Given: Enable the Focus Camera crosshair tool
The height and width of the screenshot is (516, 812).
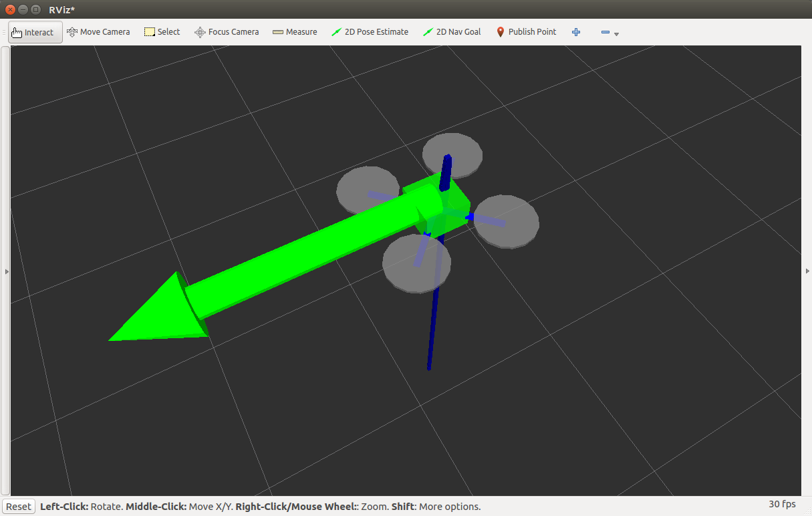Looking at the screenshot, I should point(227,32).
